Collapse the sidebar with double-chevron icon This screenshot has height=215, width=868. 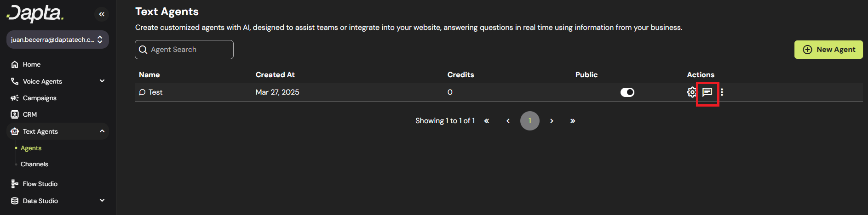pyautogui.click(x=102, y=14)
